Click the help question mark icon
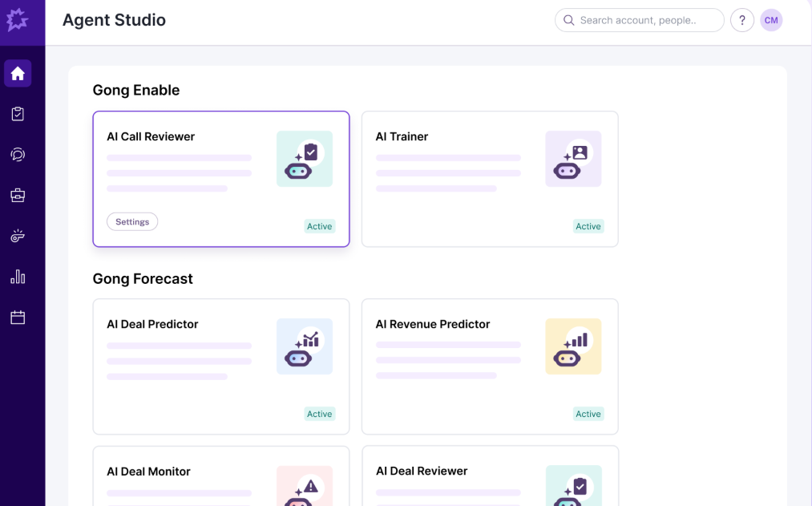The image size is (812, 506). coord(742,20)
